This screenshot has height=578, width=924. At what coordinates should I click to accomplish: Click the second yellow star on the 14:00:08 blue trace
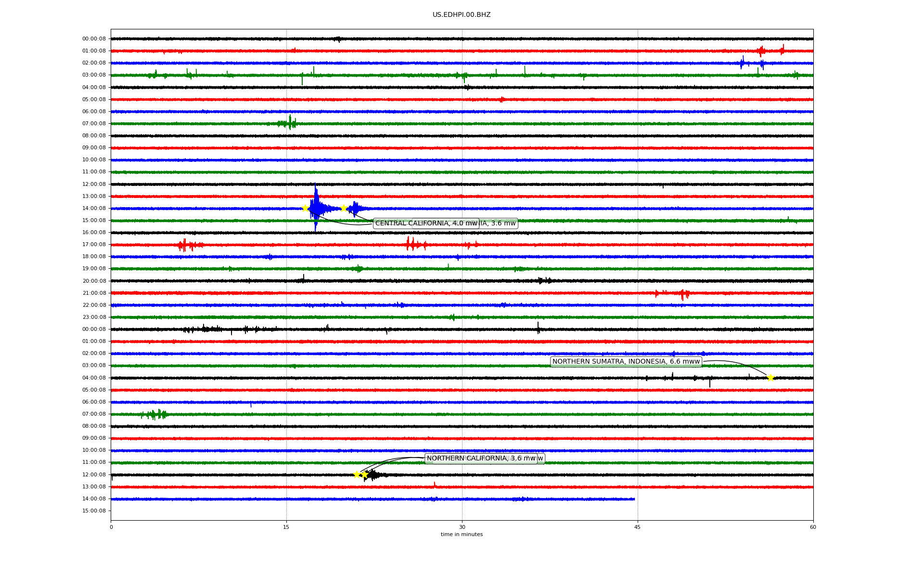344,208
